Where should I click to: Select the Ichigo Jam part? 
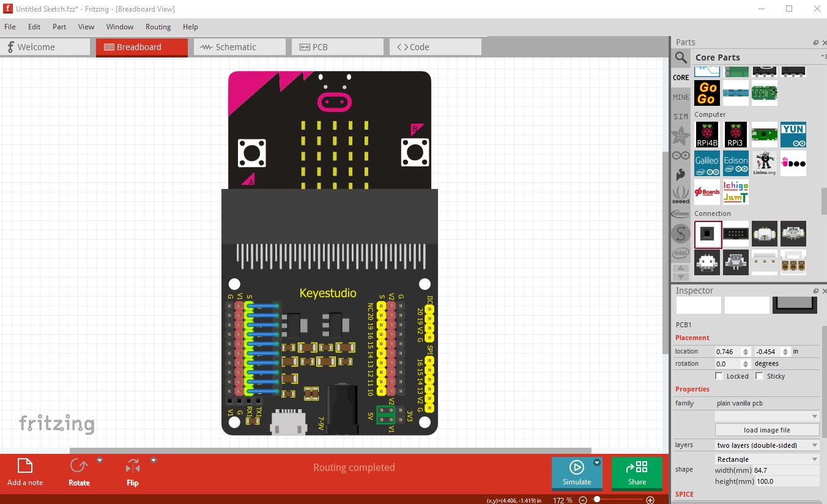(736, 192)
